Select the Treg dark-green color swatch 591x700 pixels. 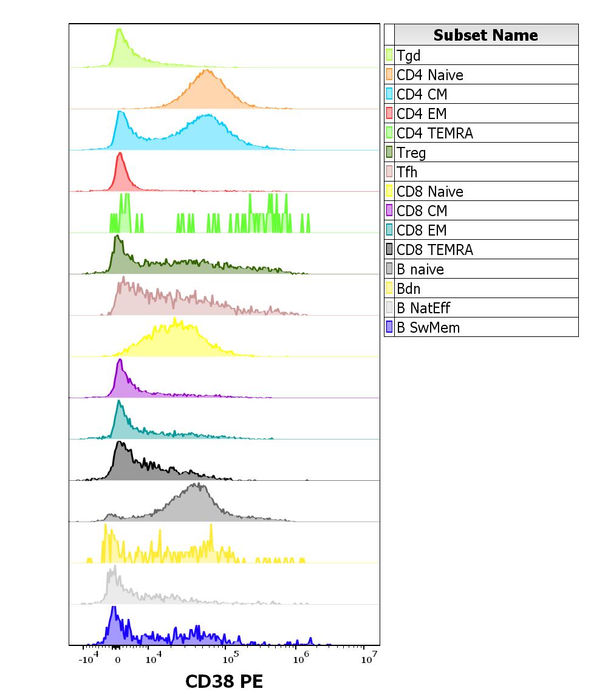[x=389, y=152]
